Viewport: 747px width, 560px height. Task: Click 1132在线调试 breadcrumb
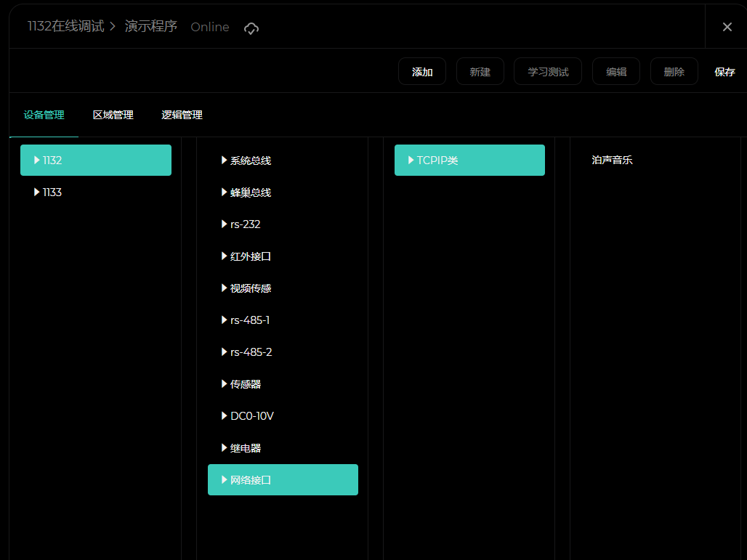click(65, 26)
